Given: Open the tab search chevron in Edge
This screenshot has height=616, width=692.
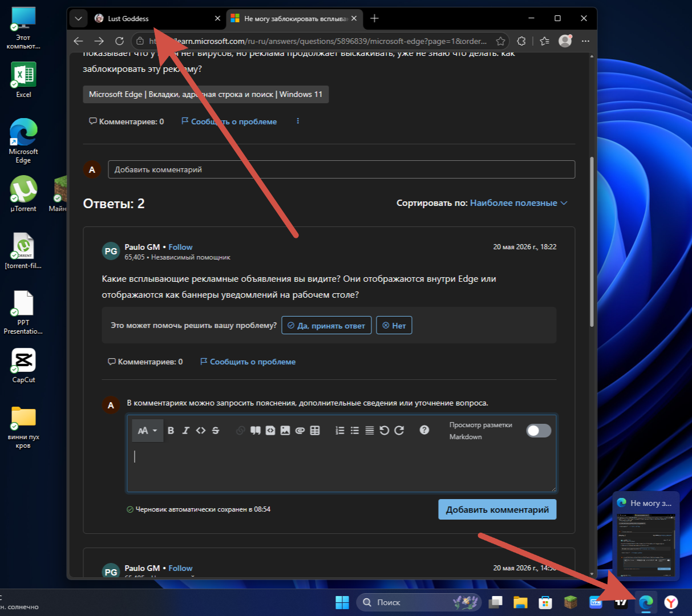Looking at the screenshot, I should point(79,18).
